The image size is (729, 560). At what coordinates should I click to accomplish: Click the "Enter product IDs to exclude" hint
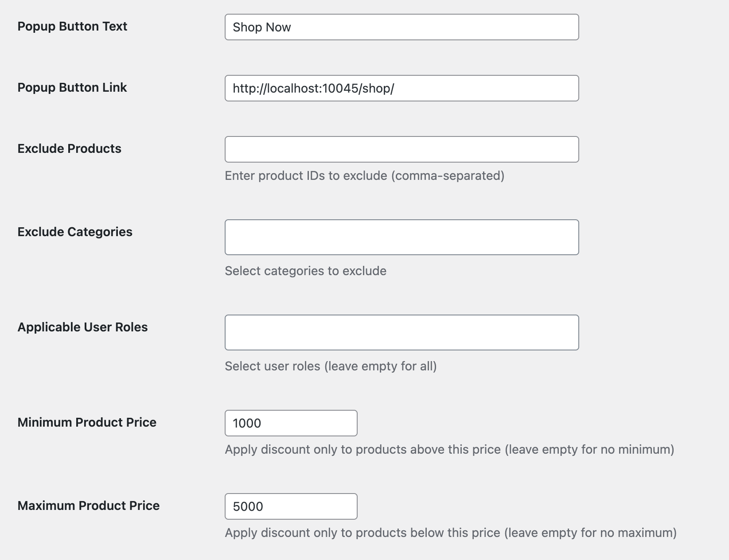tap(364, 176)
